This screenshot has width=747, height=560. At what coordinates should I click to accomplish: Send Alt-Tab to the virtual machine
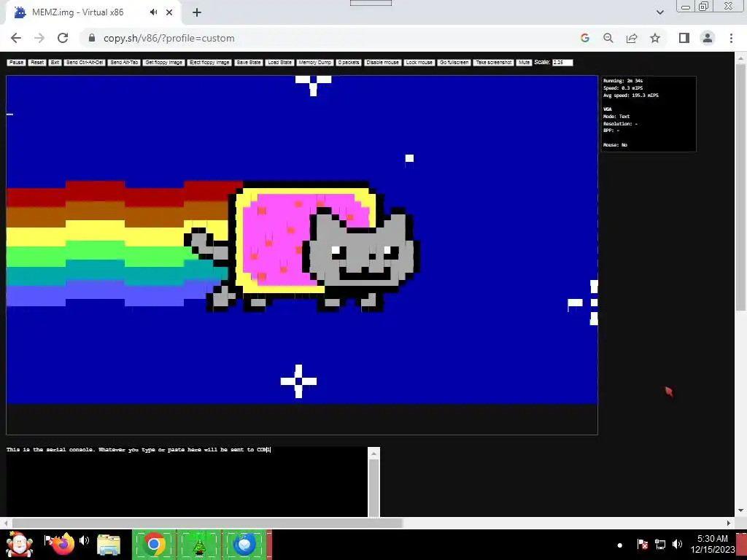pos(124,63)
